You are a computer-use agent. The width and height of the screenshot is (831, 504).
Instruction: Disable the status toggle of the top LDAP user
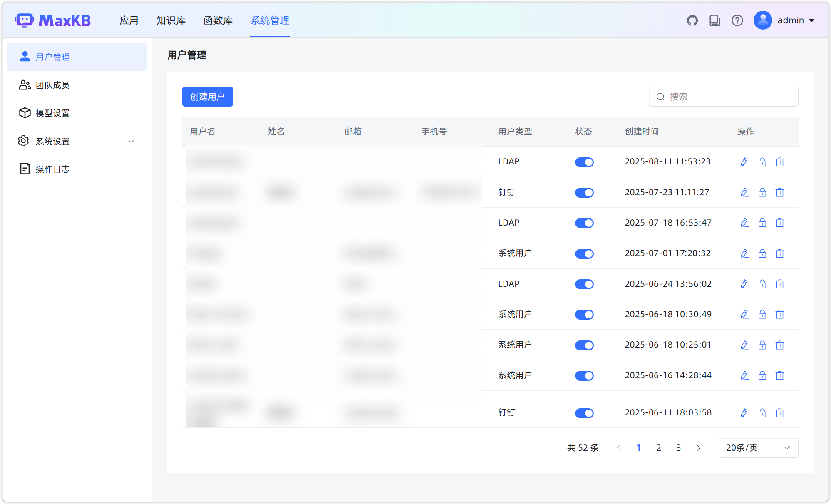pos(584,162)
